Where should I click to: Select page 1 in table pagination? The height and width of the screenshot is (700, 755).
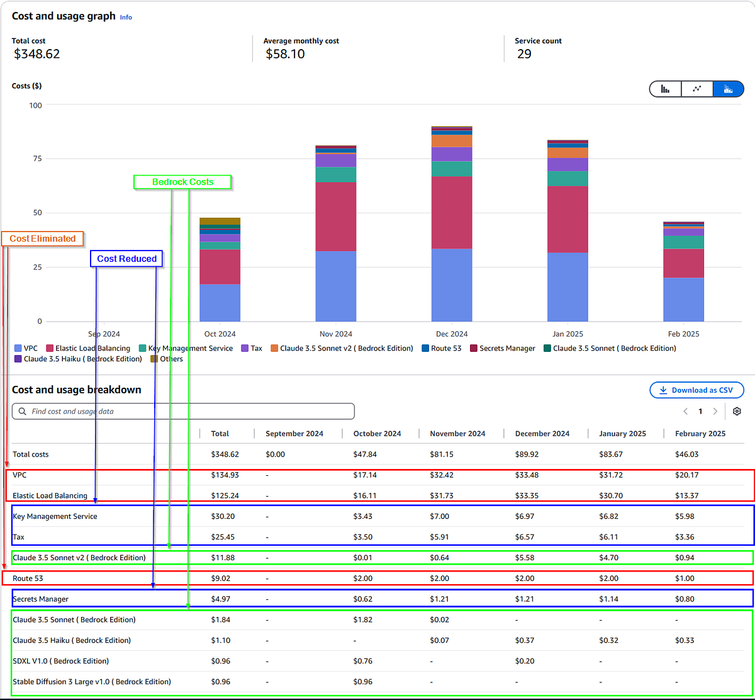[700, 411]
